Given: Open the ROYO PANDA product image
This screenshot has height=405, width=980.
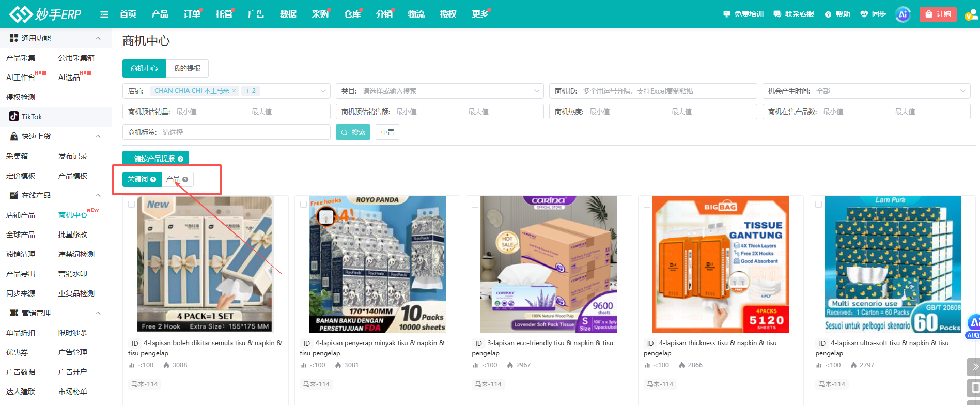Looking at the screenshot, I should pyautogui.click(x=377, y=264).
